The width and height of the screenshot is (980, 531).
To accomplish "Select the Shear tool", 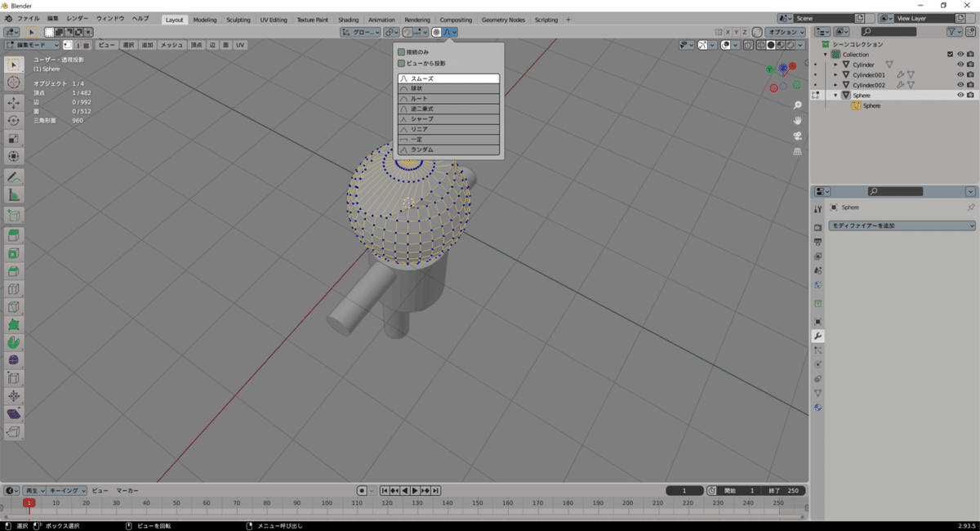I will (14, 414).
